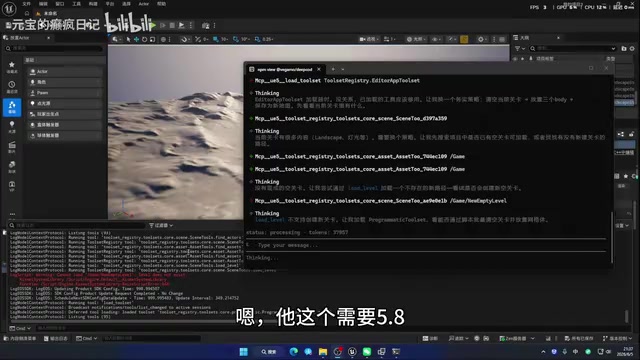640x360 pixels.
Task: Open the 窗口 Window menu
Action: point(60,4)
